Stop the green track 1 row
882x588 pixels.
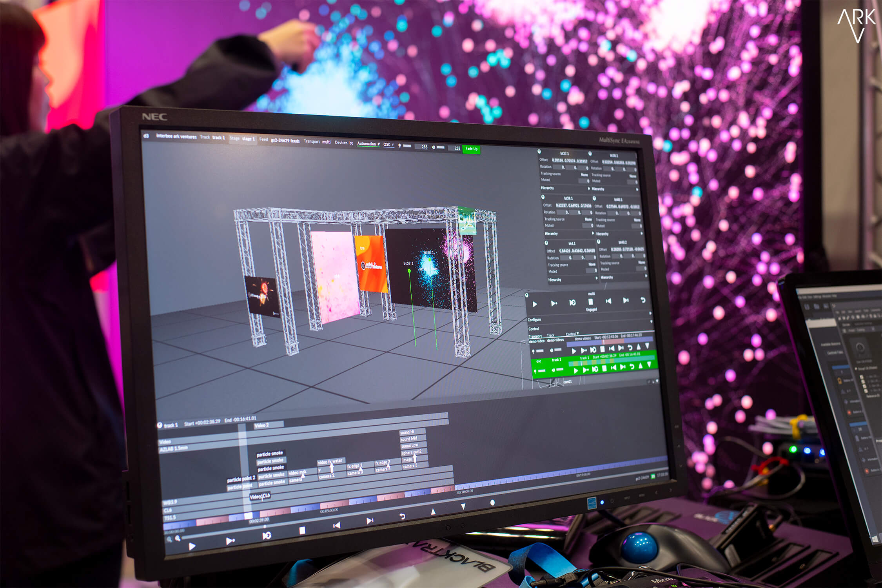coord(604,368)
